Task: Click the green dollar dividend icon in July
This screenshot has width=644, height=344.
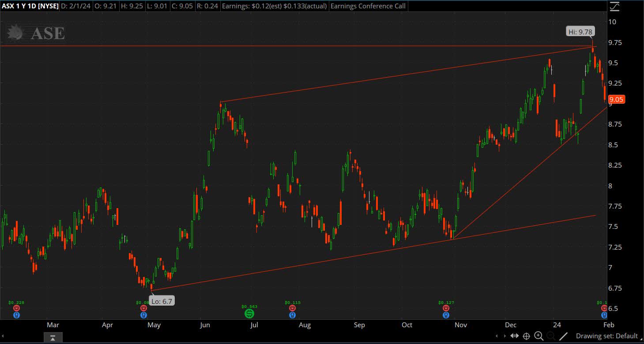Action: 249,313
